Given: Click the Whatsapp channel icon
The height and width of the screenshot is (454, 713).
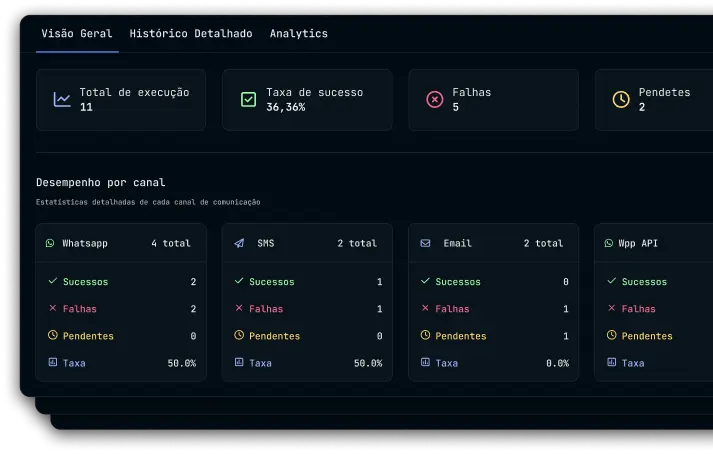Looking at the screenshot, I should pos(51,243).
